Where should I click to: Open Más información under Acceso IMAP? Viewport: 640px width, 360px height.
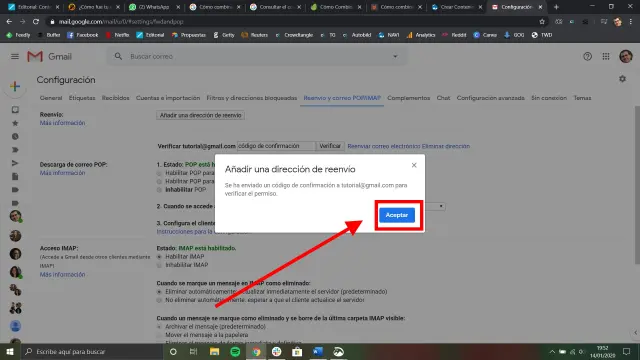[x=62, y=275]
